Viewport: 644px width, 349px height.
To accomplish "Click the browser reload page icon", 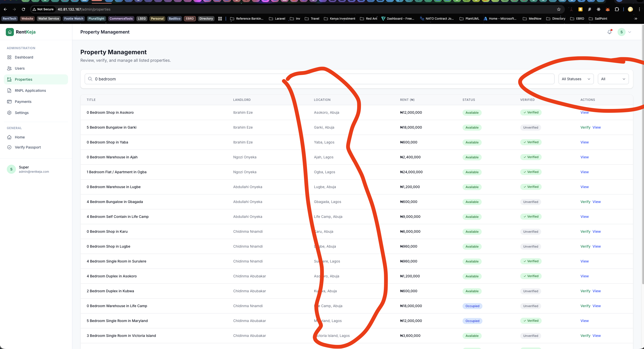I will coord(23,9).
